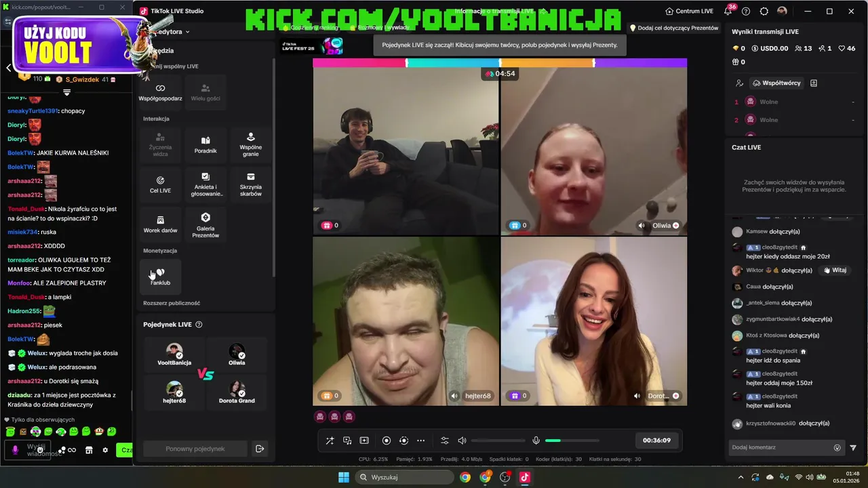Click S_Gwizdek username in Kick chat header
The image size is (868, 488).
click(82, 79)
